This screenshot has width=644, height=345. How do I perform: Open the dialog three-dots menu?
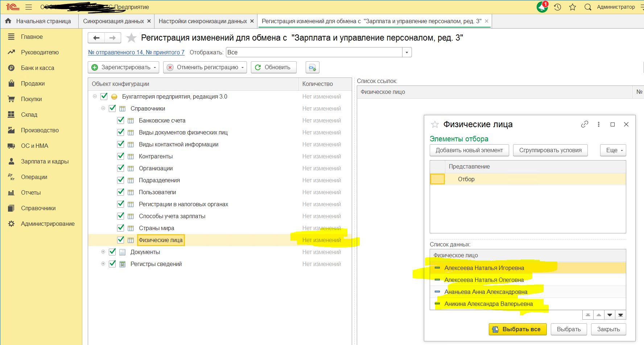click(599, 124)
